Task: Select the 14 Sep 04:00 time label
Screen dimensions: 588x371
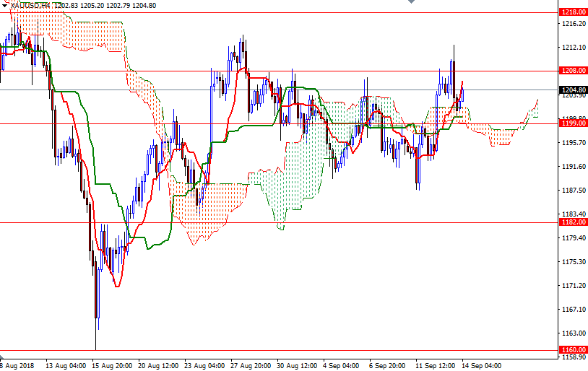Action: coord(482,365)
